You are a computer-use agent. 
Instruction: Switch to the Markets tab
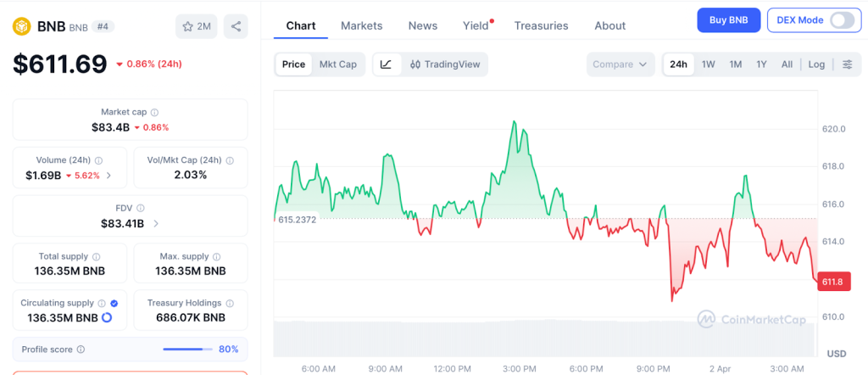pyautogui.click(x=361, y=25)
